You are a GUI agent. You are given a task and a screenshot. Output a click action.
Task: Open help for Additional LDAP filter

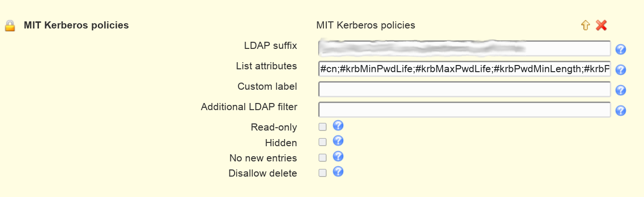(621, 111)
